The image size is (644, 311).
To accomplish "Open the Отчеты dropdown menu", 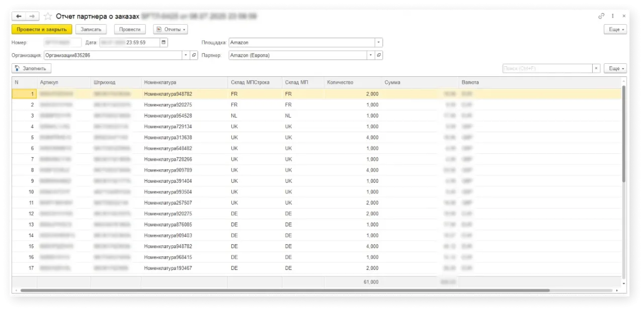I will click(170, 29).
